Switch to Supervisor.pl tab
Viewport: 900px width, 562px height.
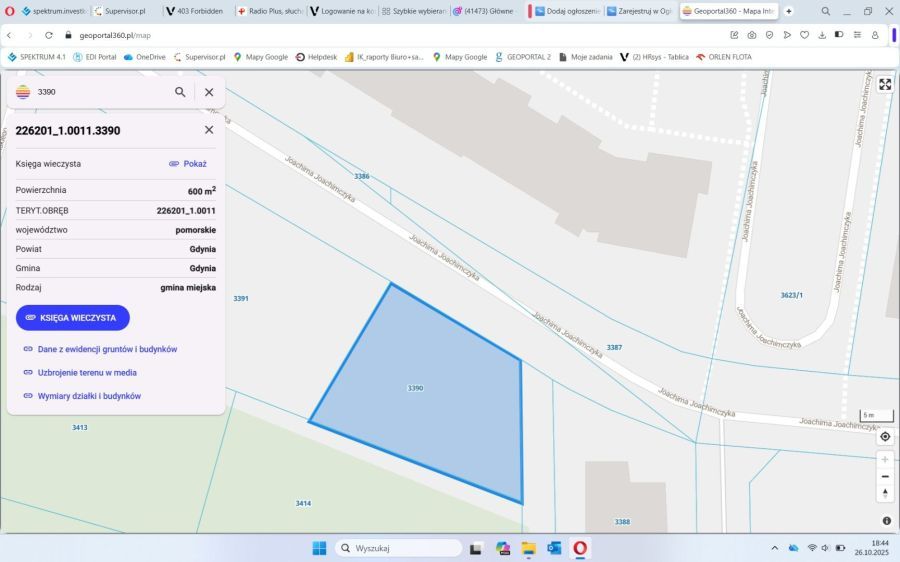pyautogui.click(x=125, y=11)
